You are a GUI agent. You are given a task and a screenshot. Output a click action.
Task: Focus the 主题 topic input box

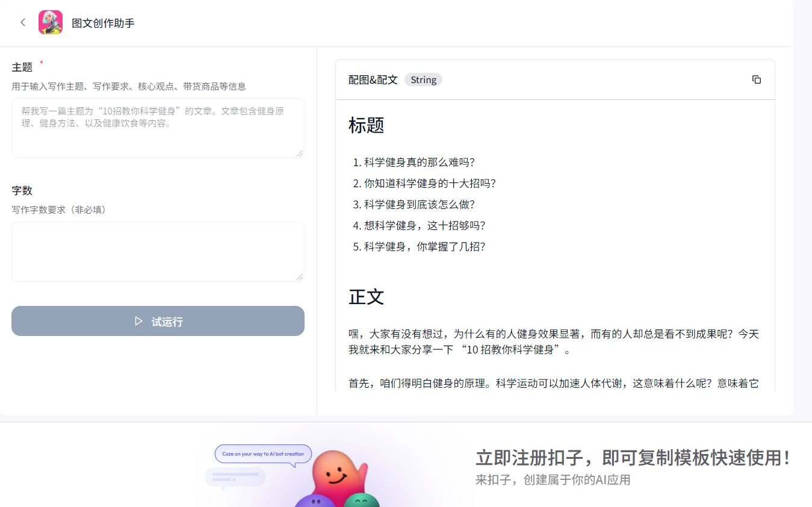click(158, 128)
